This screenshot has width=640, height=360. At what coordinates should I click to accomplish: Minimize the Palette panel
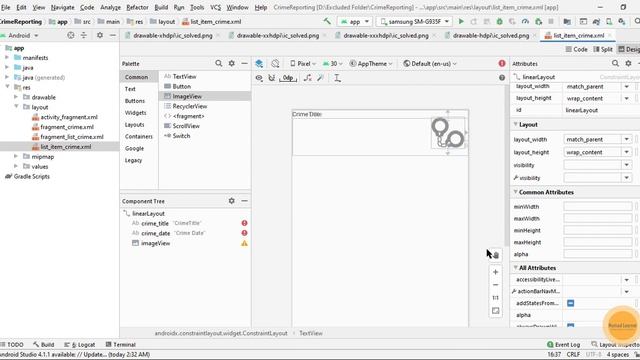click(244, 63)
